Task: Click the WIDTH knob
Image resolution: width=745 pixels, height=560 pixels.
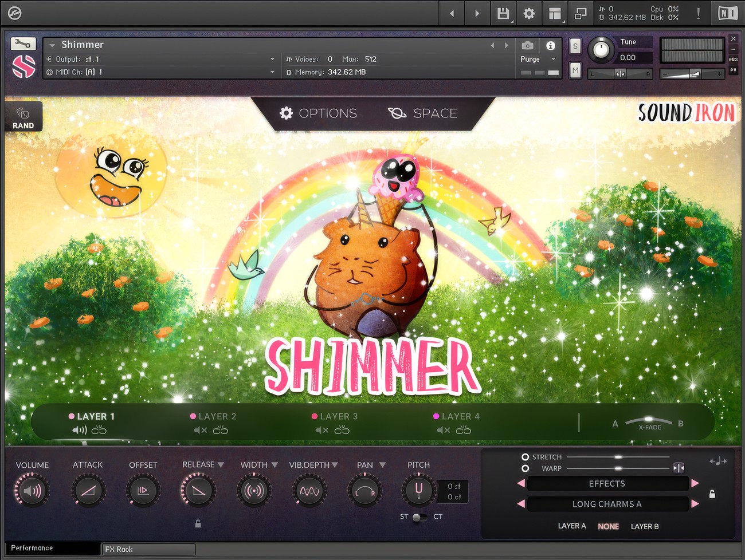Action: [254, 491]
